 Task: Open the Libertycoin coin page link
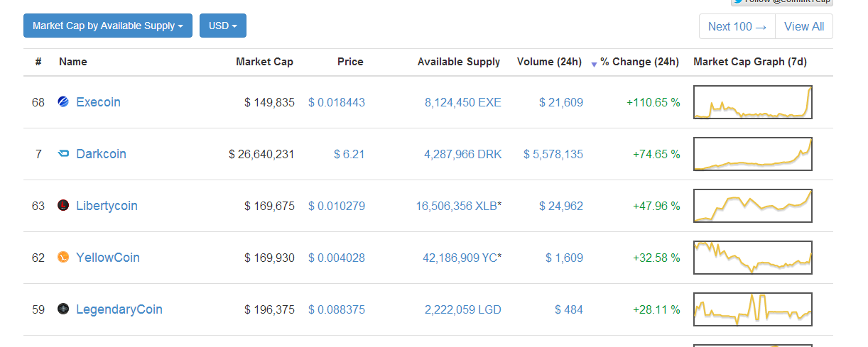point(107,206)
